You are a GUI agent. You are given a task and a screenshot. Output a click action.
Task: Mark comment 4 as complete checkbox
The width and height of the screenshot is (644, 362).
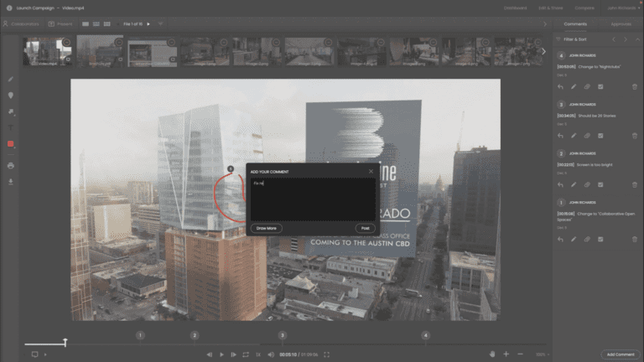[x=601, y=86]
